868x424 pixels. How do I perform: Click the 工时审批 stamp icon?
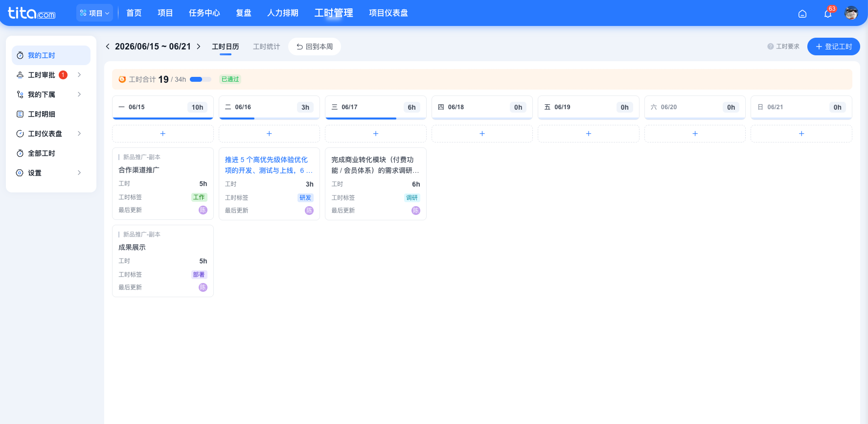[x=20, y=75]
